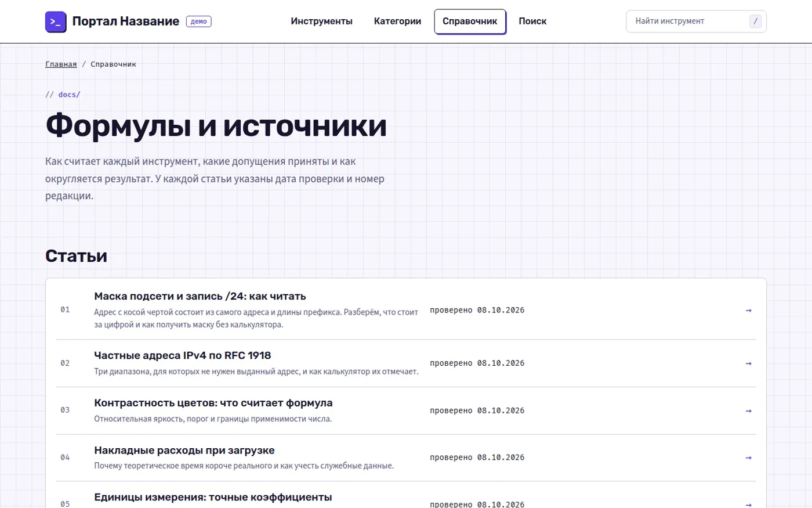Click the terminal prompt logo icon
This screenshot has height=508, width=812.
[x=56, y=21]
